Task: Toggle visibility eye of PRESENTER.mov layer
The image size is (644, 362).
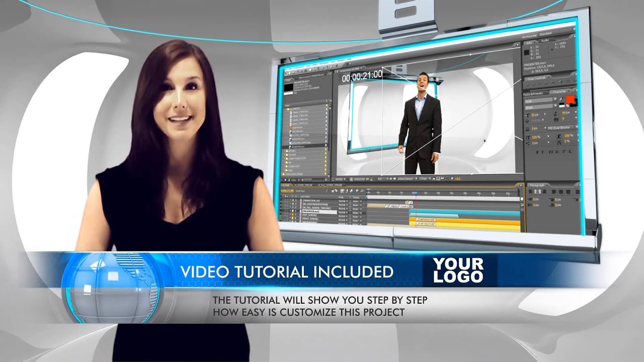Action: (281, 212)
